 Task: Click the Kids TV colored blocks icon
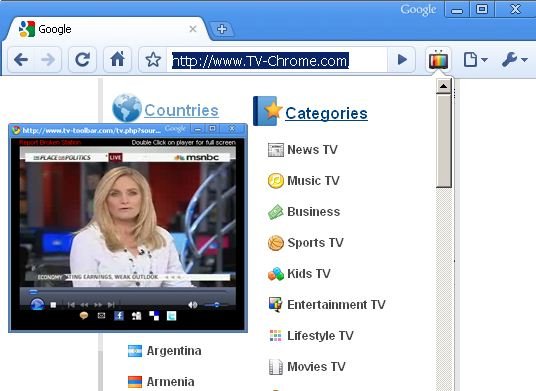(x=276, y=274)
